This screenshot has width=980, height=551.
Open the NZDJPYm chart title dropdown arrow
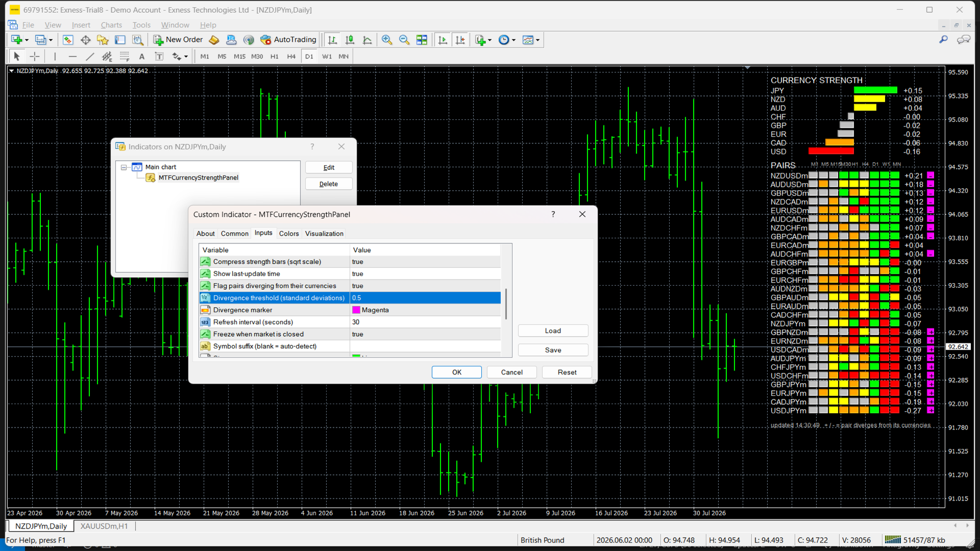pos(11,71)
